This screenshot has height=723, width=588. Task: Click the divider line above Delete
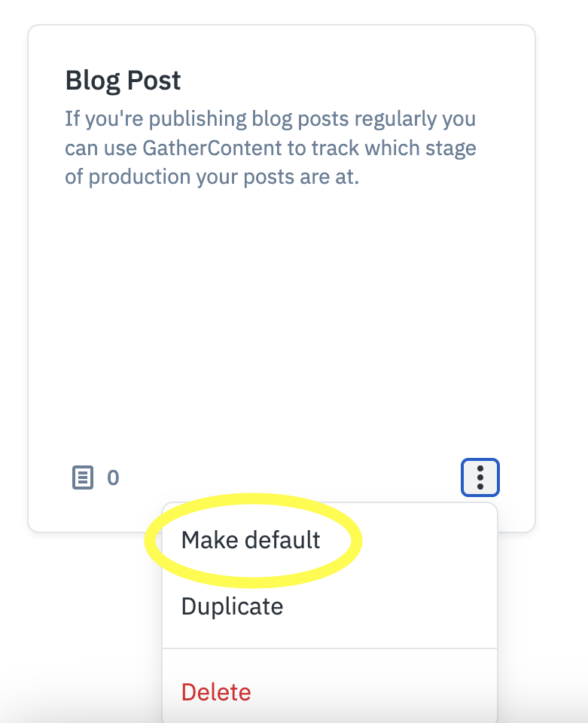point(330,648)
